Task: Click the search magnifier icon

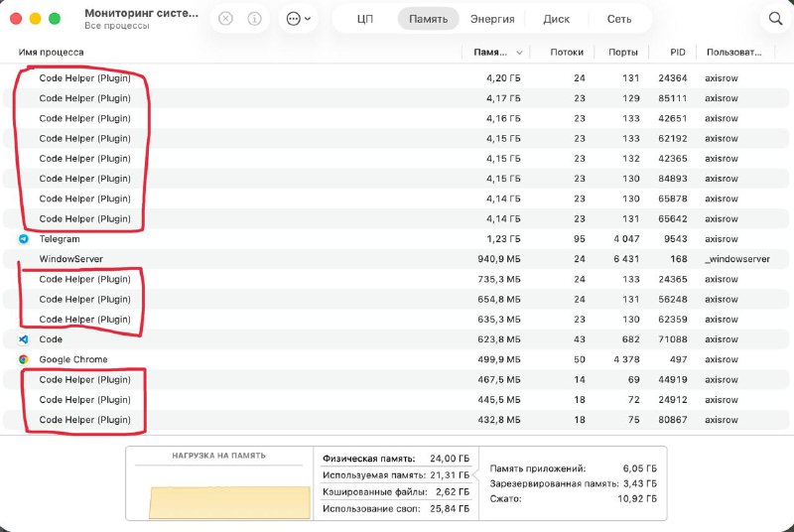Action: click(775, 19)
